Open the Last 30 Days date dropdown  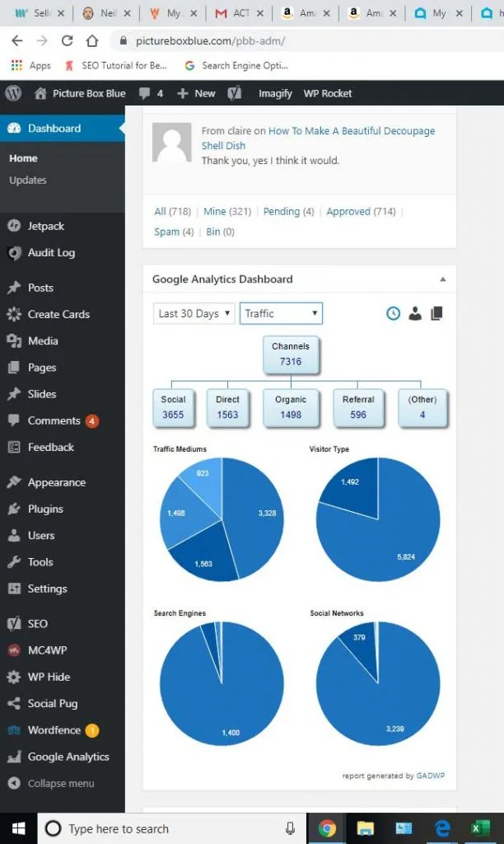tap(194, 313)
